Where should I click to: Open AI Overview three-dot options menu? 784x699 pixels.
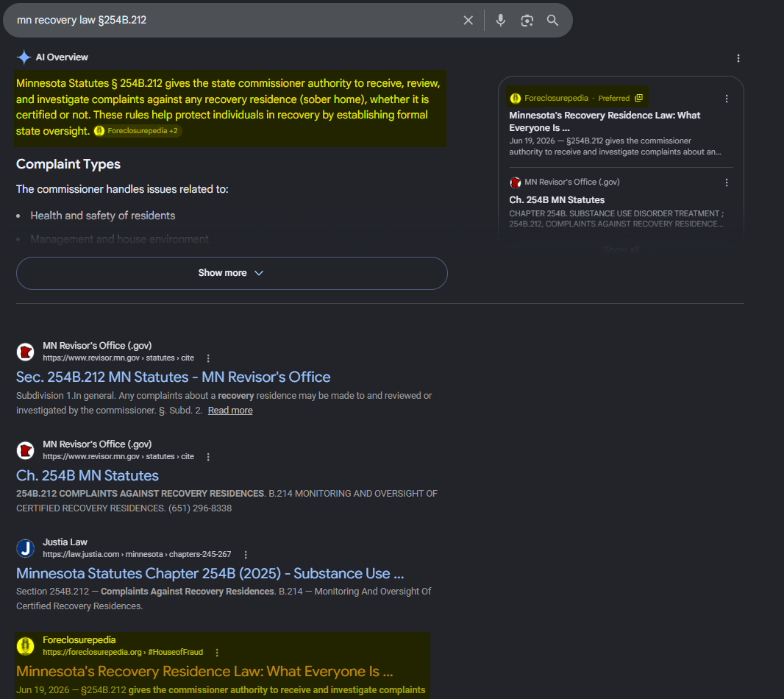(x=738, y=59)
